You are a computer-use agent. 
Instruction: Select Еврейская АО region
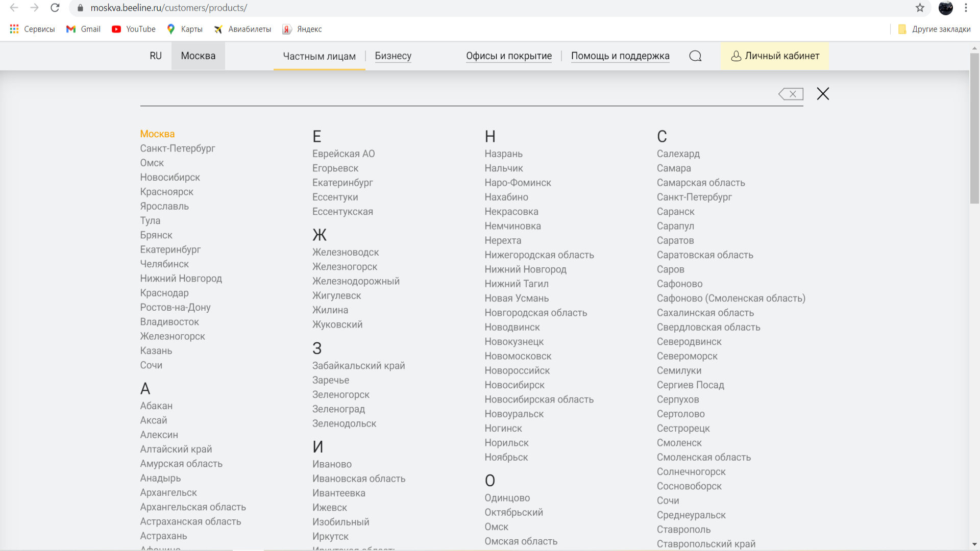pos(344,154)
